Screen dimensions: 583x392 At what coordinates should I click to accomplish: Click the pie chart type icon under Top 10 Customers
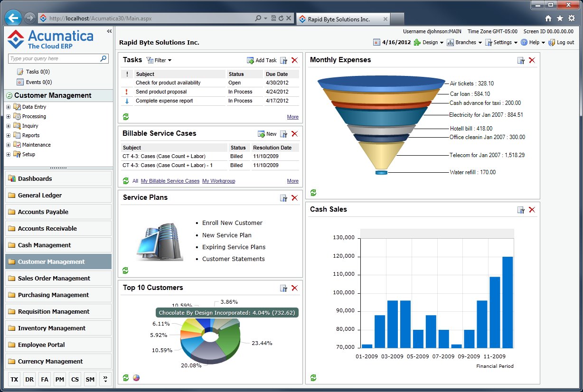click(x=136, y=378)
